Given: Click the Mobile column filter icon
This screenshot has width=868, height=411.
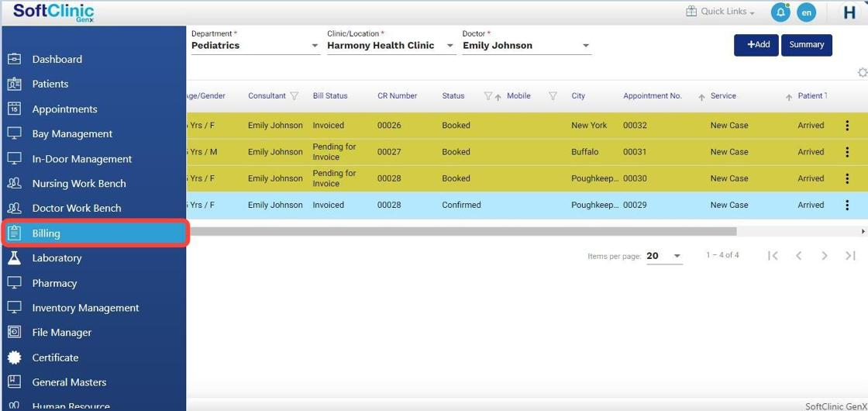Looking at the screenshot, I should [x=553, y=96].
